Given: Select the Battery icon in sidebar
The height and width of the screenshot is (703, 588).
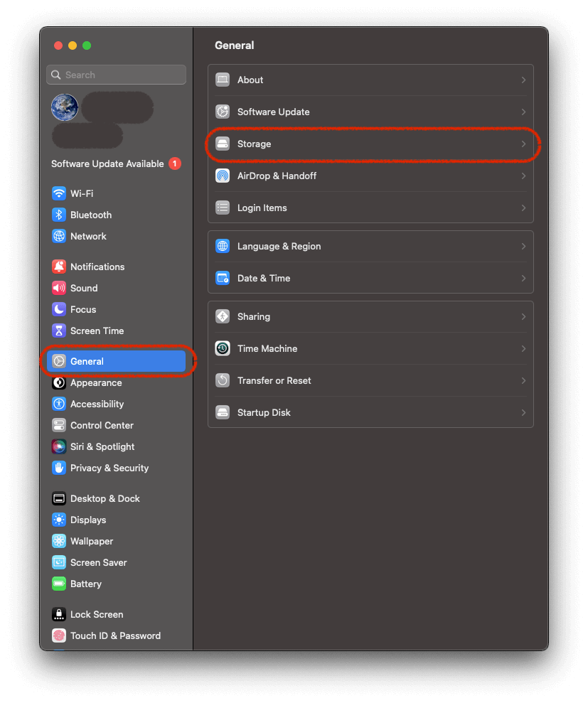Looking at the screenshot, I should (59, 584).
